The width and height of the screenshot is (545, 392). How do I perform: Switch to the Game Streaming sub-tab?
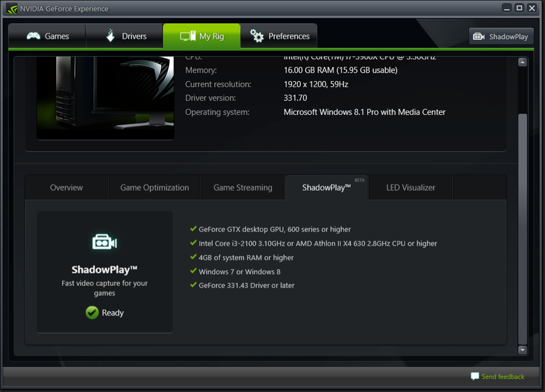(x=243, y=187)
